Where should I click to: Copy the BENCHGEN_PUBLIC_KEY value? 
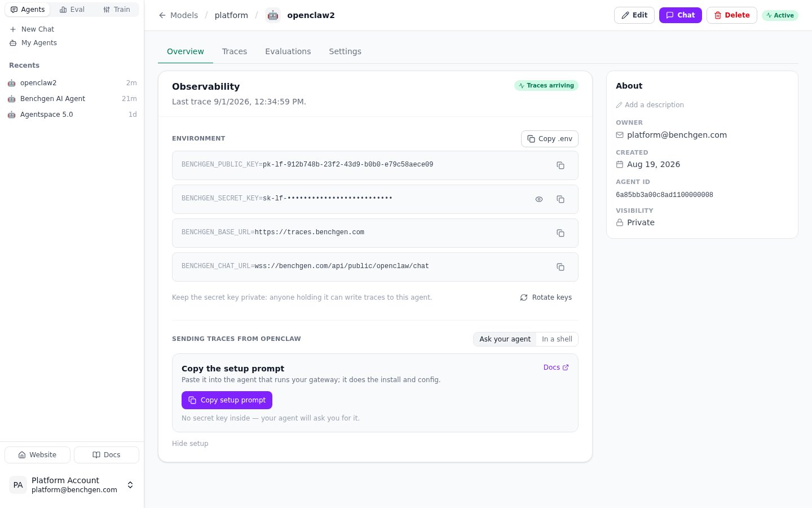(x=561, y=165)
